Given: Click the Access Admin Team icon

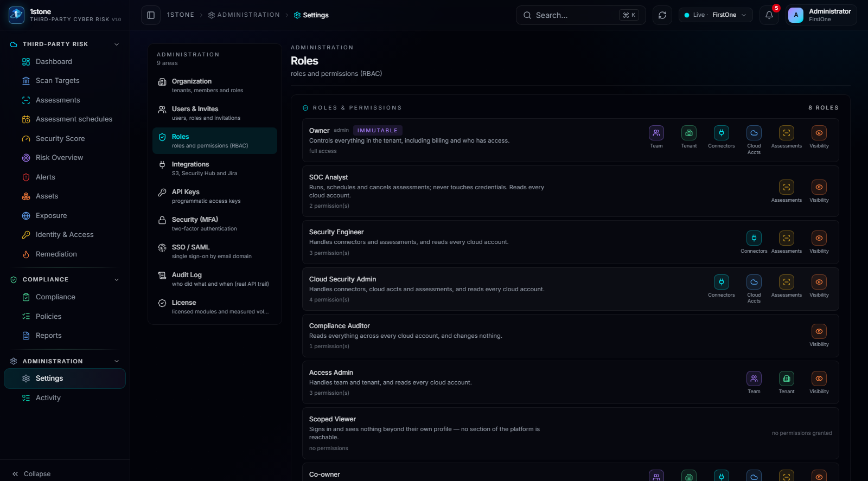Looking at the screenshot, I should pos(754,379).
